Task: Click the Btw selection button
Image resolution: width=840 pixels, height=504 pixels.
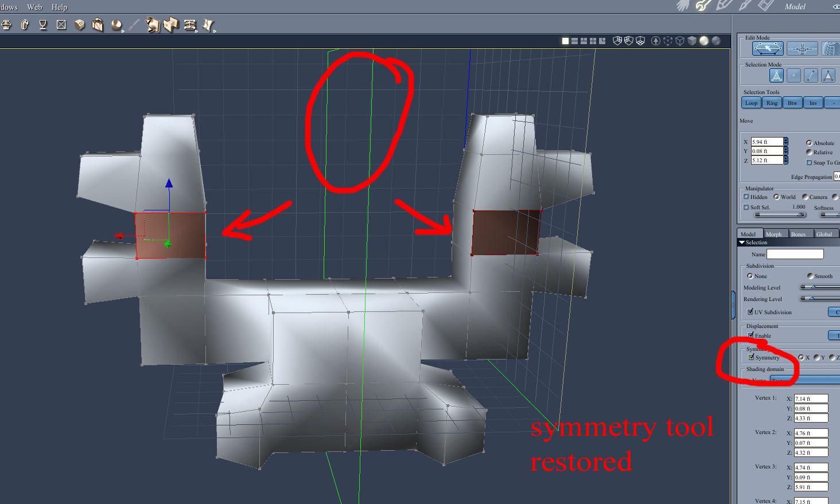Action: [x=792, y=103]
